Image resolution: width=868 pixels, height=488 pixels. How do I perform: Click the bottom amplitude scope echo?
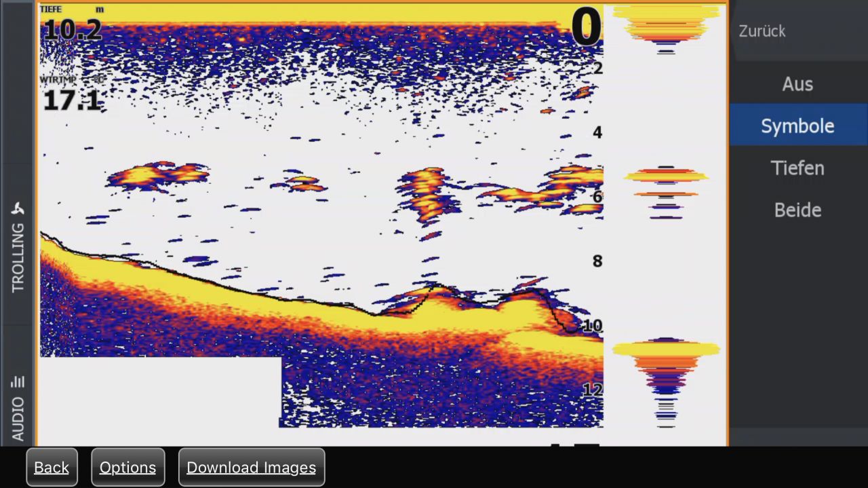666,380
